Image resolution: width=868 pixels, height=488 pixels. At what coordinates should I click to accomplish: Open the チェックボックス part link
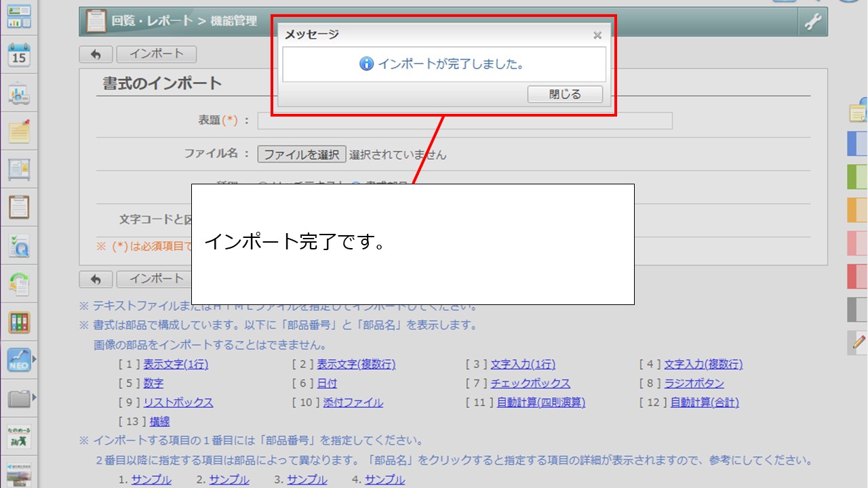point(530,384)
